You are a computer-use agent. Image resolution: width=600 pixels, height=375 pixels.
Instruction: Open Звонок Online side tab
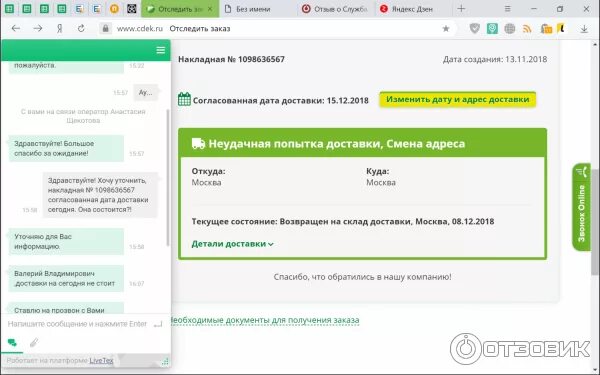[x=582, y=207]
